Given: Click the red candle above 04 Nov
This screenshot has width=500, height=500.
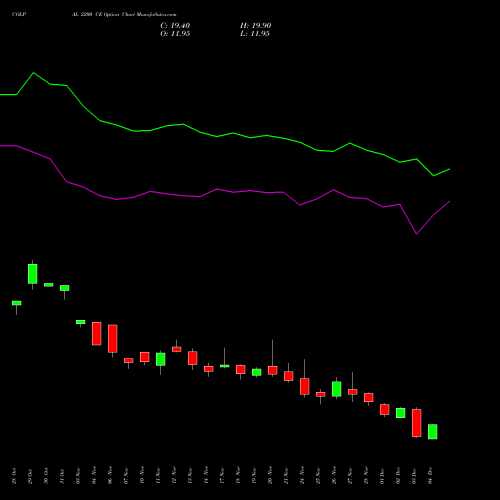Looking at the screenshot, I should coord(97,333).
